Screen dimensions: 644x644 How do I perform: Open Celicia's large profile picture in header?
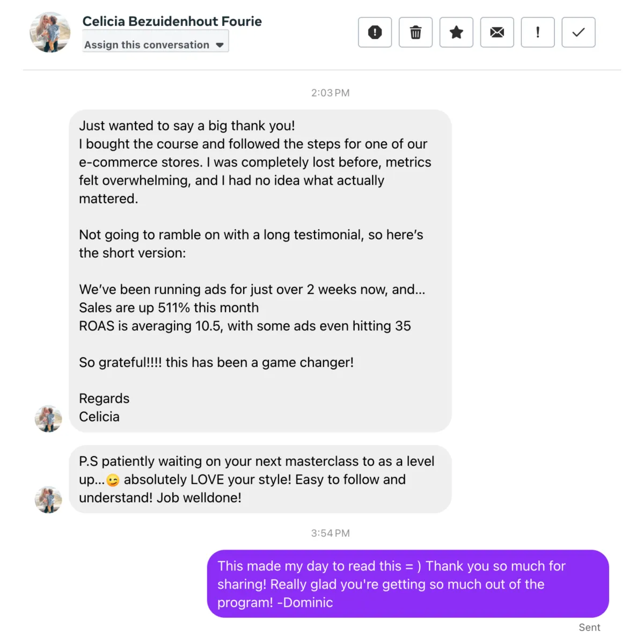coord(50,33)
